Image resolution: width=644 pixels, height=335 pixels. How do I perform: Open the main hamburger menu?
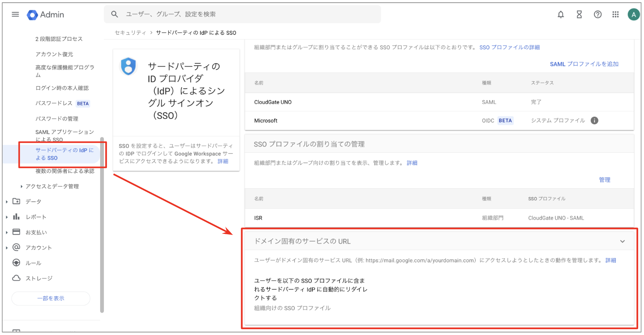(15, 14)
